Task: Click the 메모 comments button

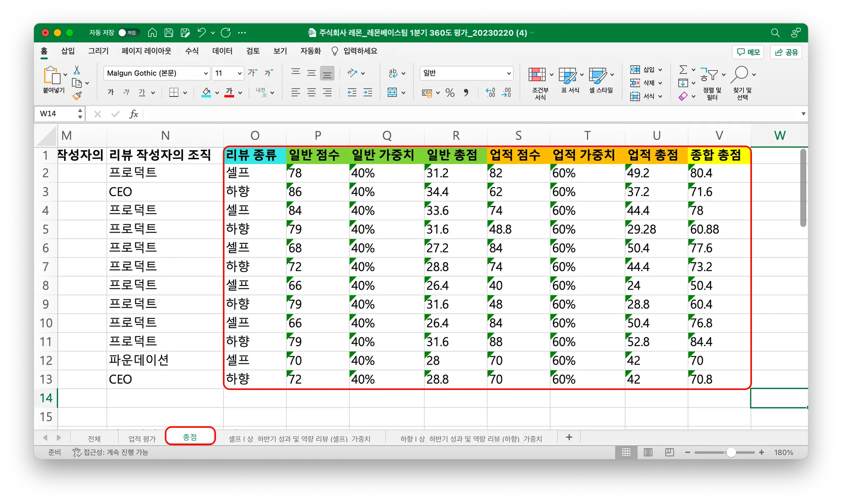Action: 748,52
